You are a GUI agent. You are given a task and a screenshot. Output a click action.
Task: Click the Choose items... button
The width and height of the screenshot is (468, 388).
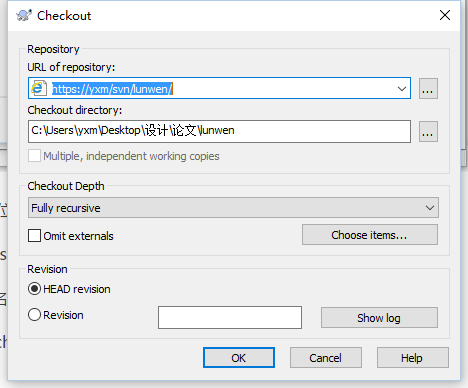pos(370,235)
